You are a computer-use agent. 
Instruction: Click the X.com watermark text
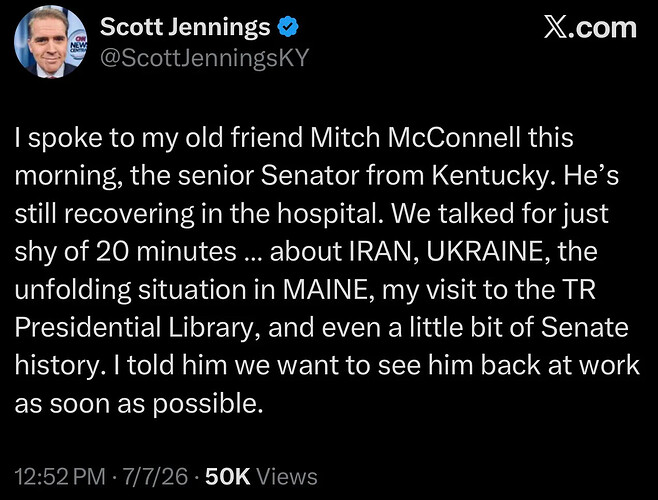tap(590, 28)
